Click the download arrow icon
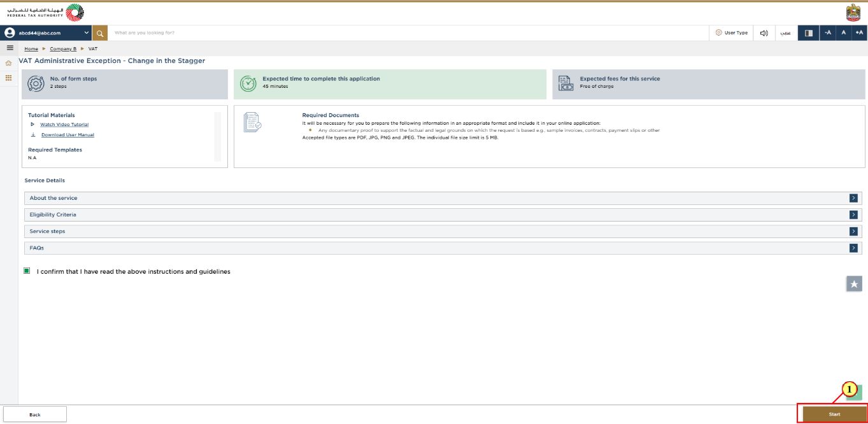This screenshot has width=868, height=424. (x=33, y=135)
